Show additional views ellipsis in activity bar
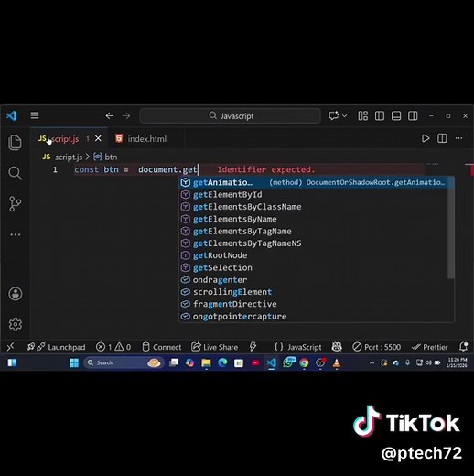This screenshot has width=474, height=476. coord(15,234)
